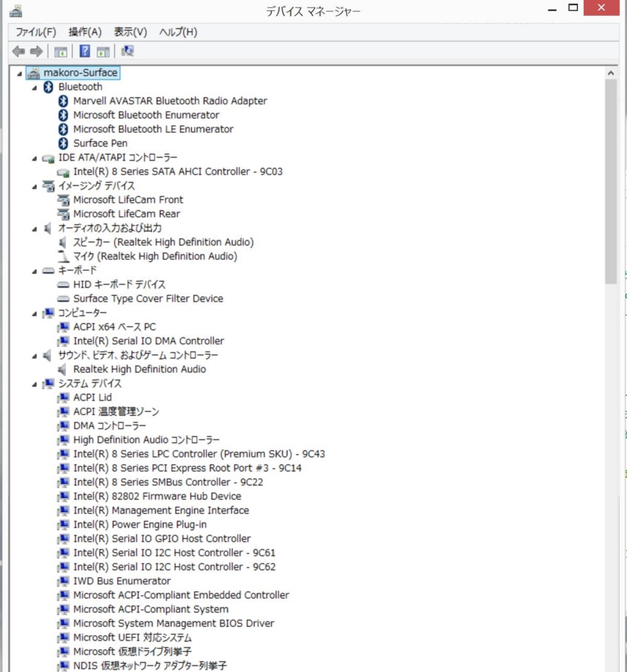This screenshot has width=627, height=672.
Task: Click the scan for hardware changes icon
Action: (128, 51)
